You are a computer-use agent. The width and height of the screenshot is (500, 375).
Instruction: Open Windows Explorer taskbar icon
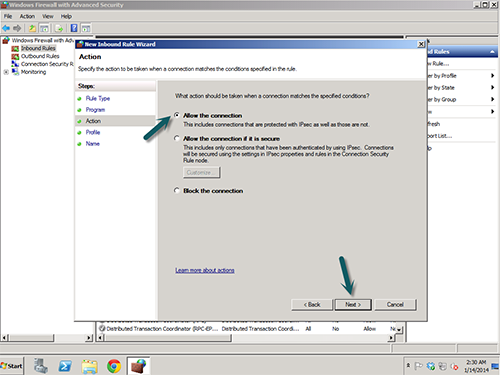89,366
